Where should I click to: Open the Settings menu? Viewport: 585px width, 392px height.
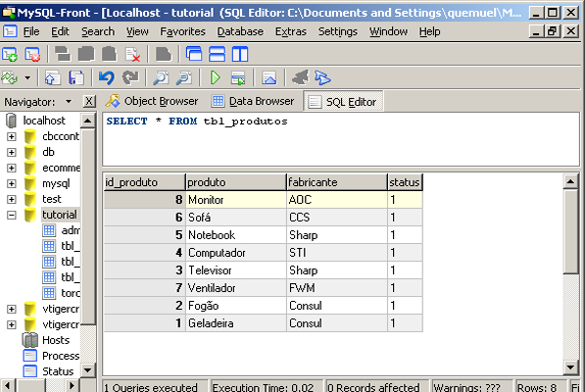338,31
